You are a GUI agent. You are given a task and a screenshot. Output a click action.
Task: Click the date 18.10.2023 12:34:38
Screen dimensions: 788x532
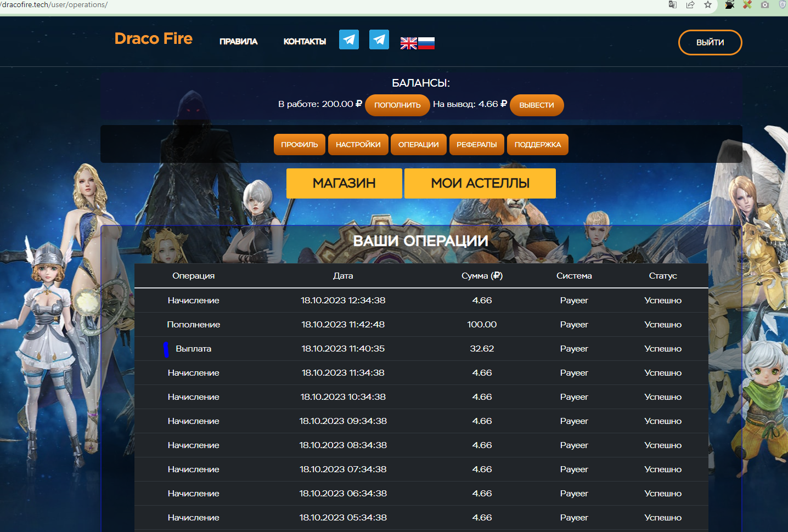tap(343, 301)
